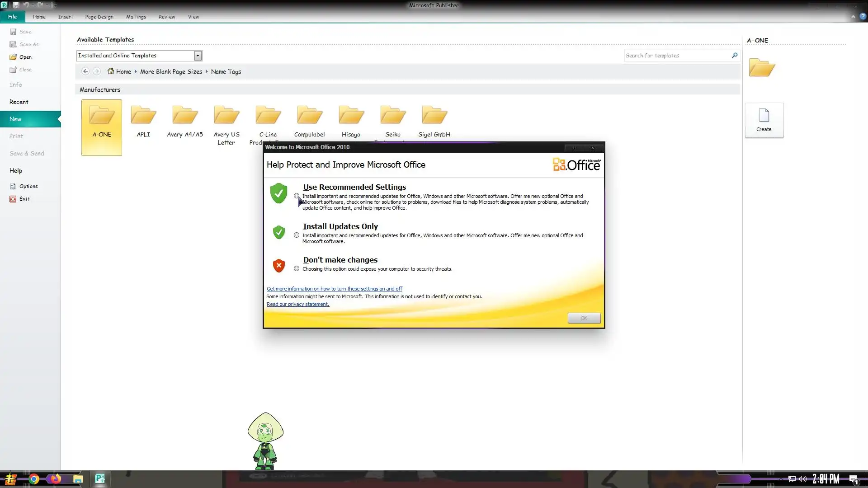The image size is (868, 488).
Task: Launch Chrome from the taskbar
Action: click(34, 479)
